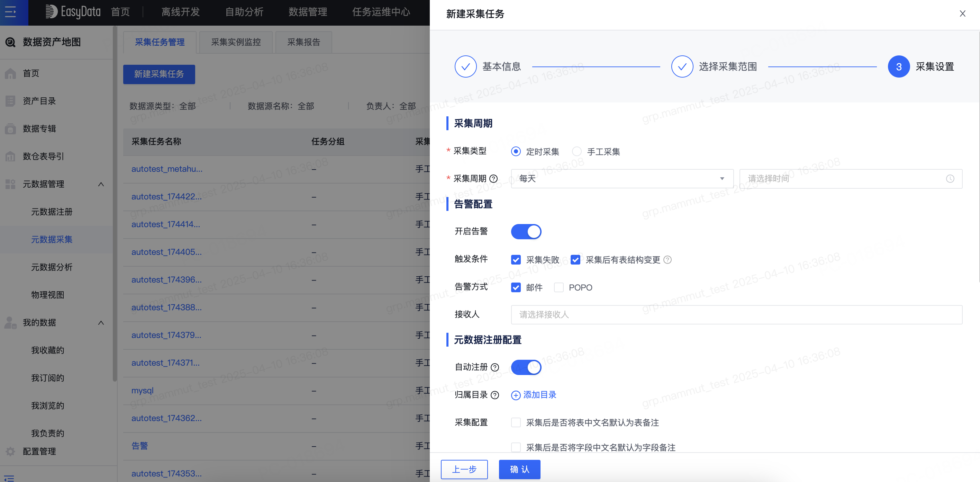
Task: Click the 请选择时间 time input
Action: pos(851,179)
